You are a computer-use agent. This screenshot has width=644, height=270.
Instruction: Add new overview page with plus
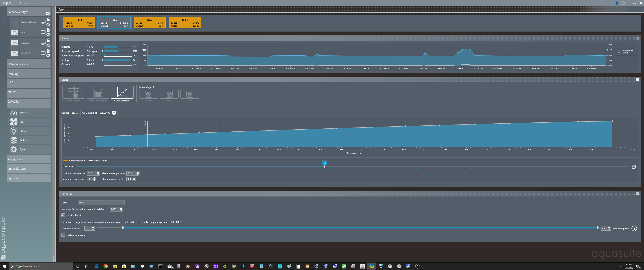[x=48, y=13]
